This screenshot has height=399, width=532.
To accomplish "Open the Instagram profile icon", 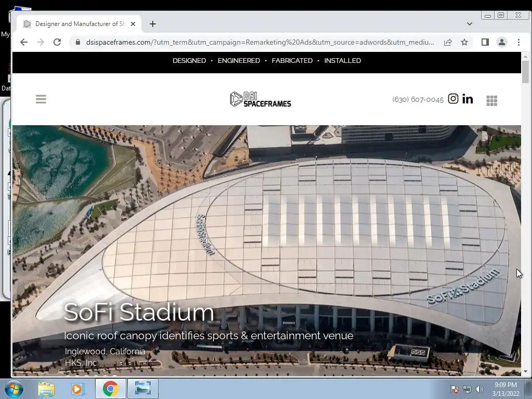I will coord(453,99).
